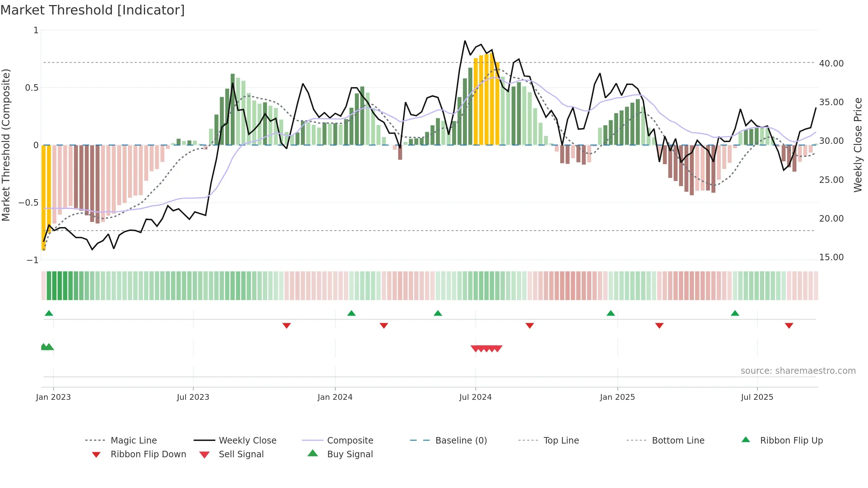Click the Jul 2025 x-axis label
The width and height of the screenshot is (868, 488).
coord(757,397)
